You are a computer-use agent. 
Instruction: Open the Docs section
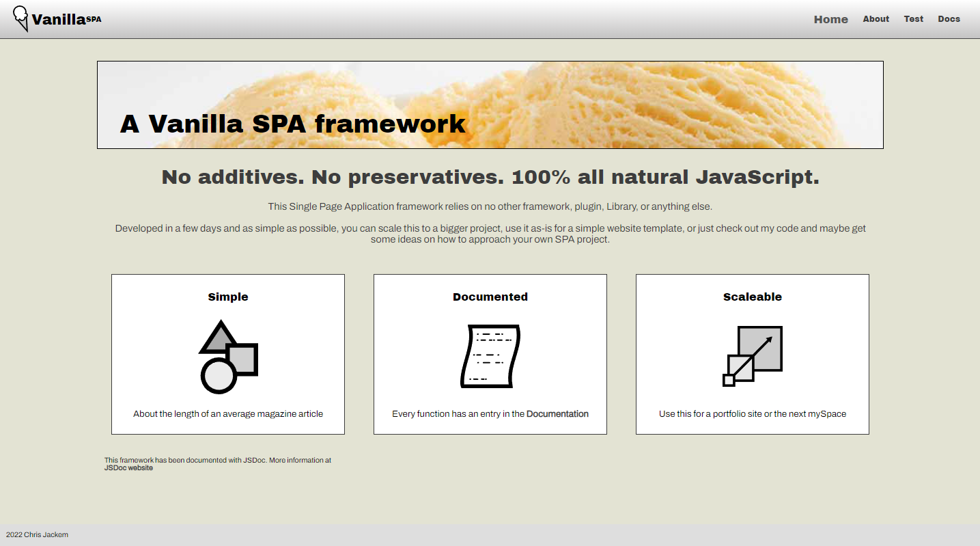tap(949, 18)
